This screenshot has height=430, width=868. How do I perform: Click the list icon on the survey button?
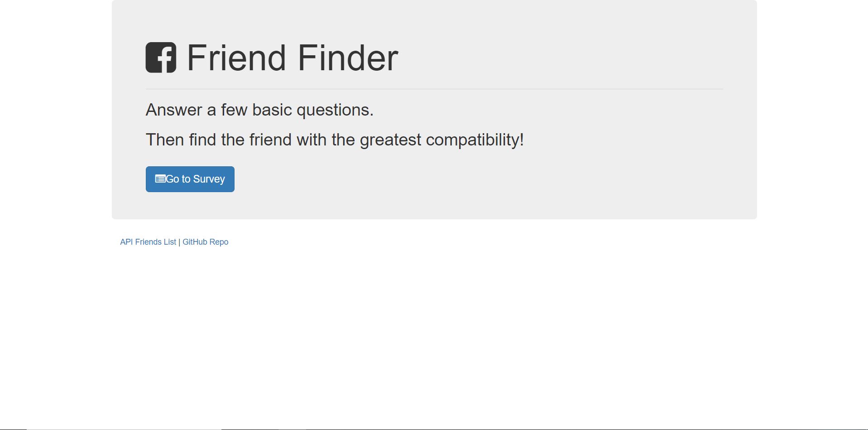[x=160, y=179]
